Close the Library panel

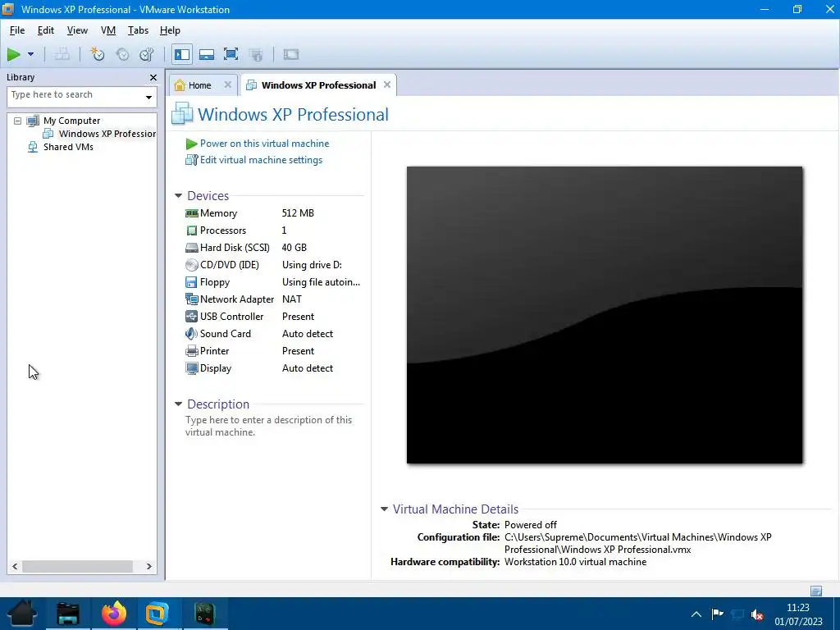click(153, 78)
